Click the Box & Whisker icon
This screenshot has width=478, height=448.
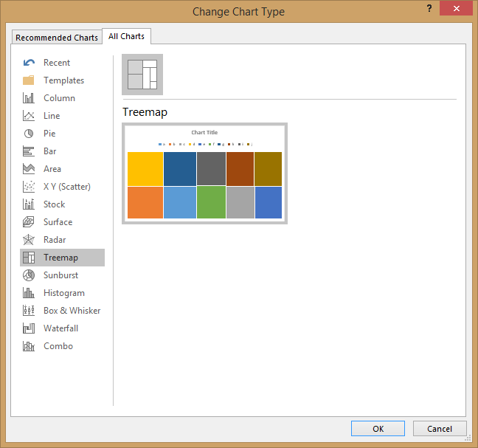coord(29,311)
